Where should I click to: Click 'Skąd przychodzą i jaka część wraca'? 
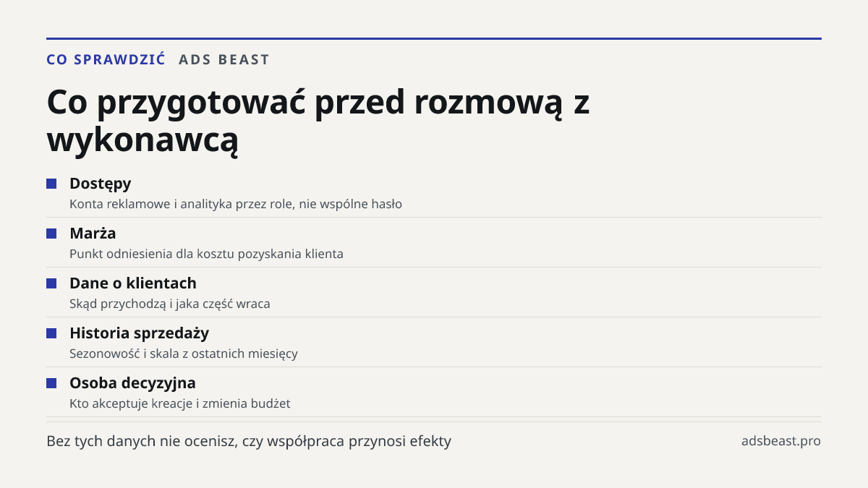(170, 304)
